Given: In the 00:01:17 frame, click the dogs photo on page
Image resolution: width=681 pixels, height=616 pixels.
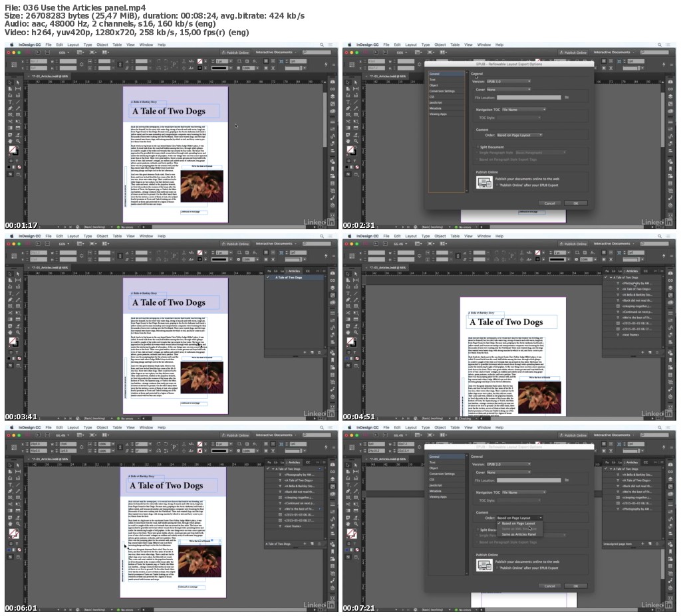Looking at the screenshot, I should click(202, 186).
